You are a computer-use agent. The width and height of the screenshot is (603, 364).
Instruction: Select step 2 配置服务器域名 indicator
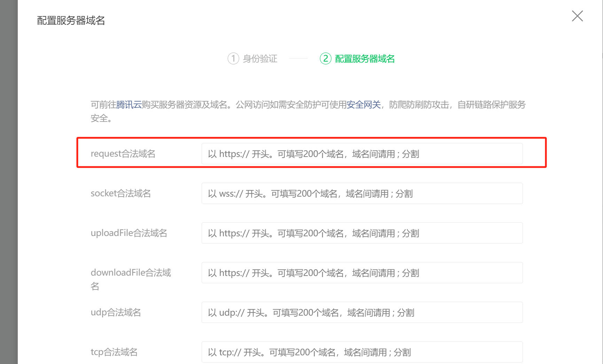coord(357,58)
